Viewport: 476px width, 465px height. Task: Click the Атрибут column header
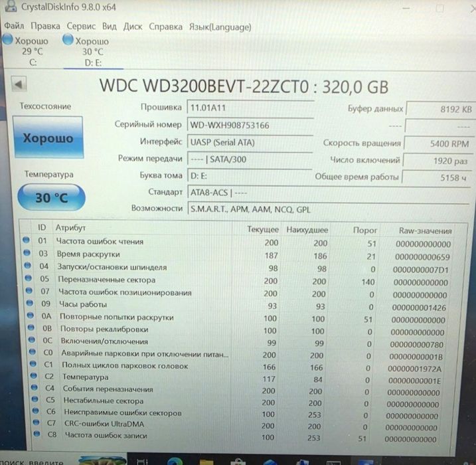[x=70, y=227]
